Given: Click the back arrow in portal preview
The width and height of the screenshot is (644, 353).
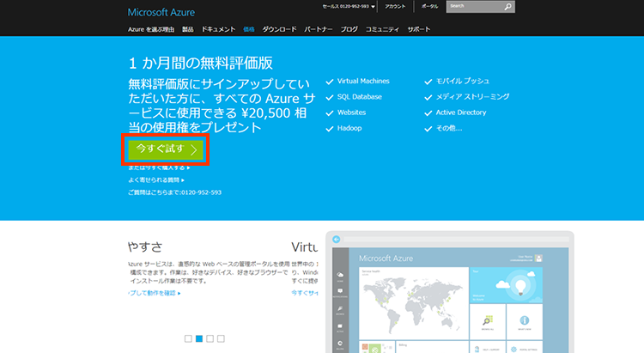Looking at the screenshot, I should coord(337,239).
